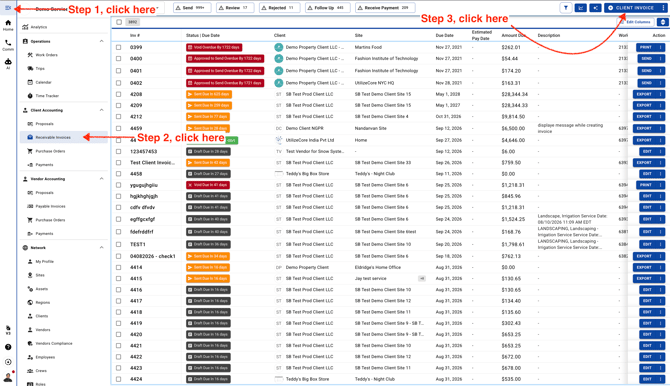
Task: Click the share icon button
Action: point(595,8)
